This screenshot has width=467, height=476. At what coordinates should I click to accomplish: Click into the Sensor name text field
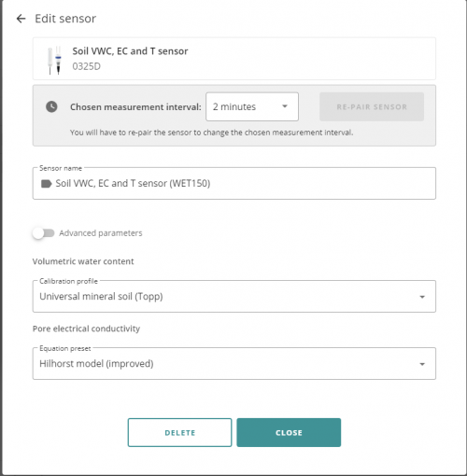click(234, 183)
